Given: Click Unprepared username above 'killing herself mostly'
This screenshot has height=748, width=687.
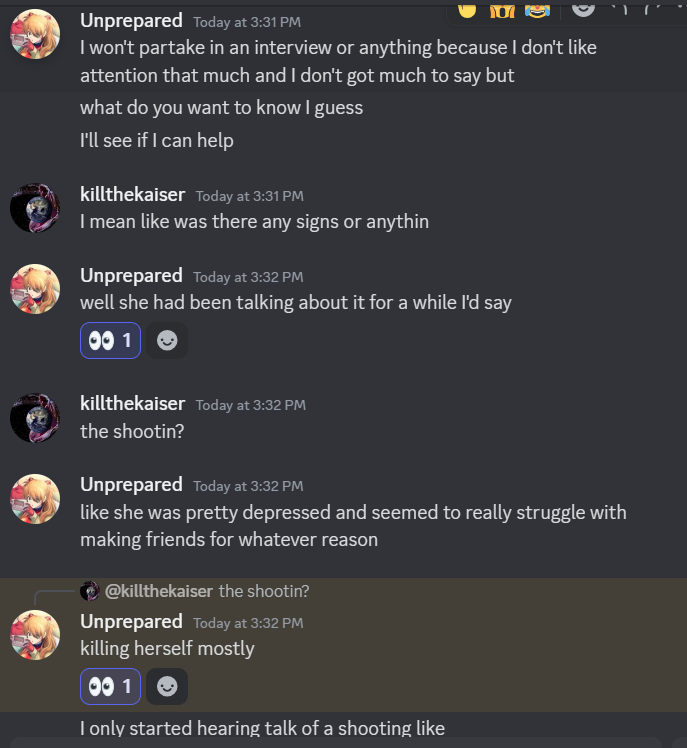Looking at the screenshot, I should [131, 622].
